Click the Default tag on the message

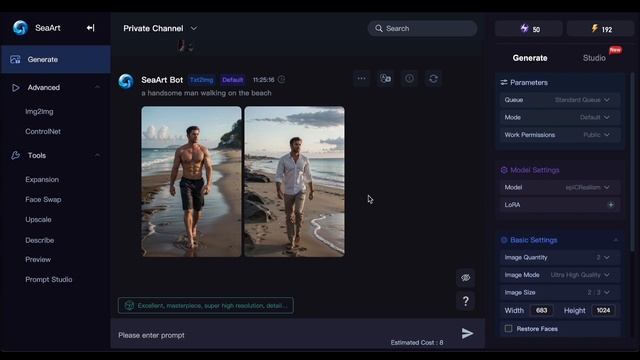233,80
